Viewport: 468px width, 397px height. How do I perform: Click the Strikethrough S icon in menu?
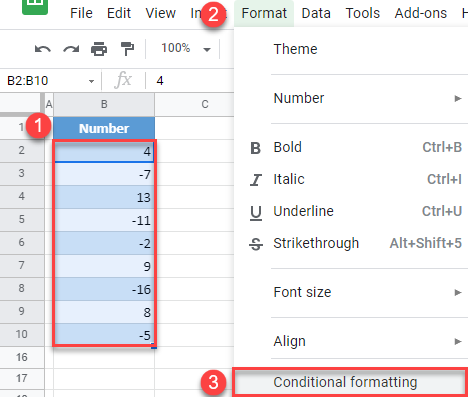pos(256,244)
